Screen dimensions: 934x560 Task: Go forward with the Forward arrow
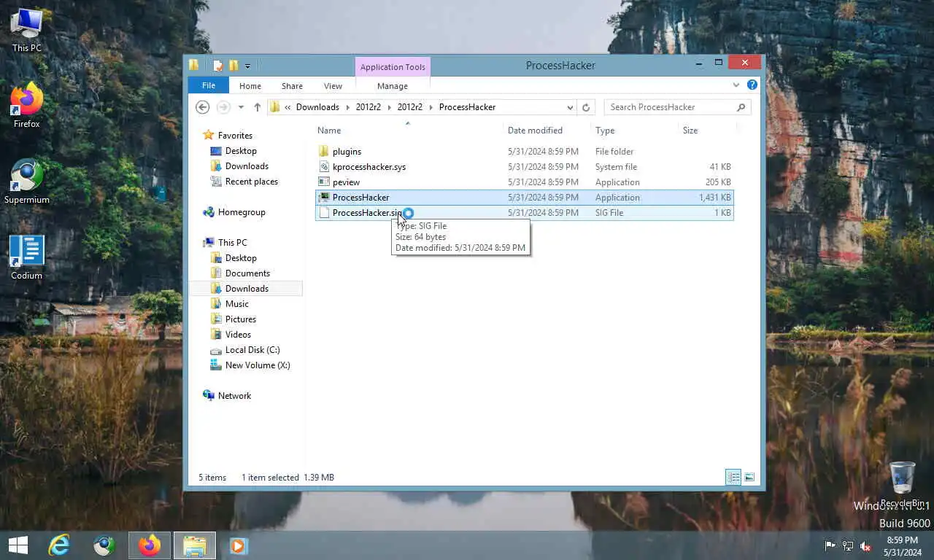click(x=223, y=107)
